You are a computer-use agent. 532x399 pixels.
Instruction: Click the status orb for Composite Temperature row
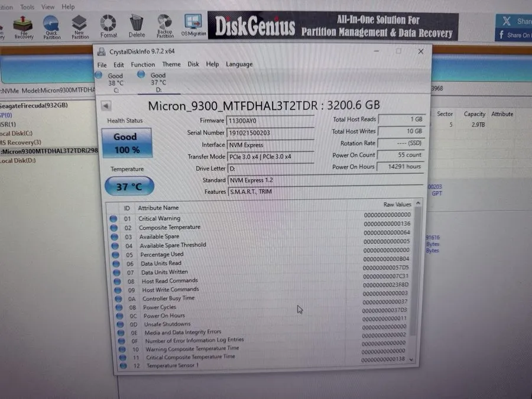(114, 228)
